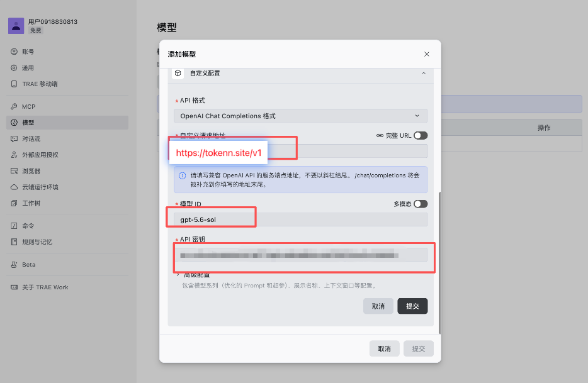588x383 pixels.
Task: Click the username 用户0918830813
Action: tap(53, 22)
